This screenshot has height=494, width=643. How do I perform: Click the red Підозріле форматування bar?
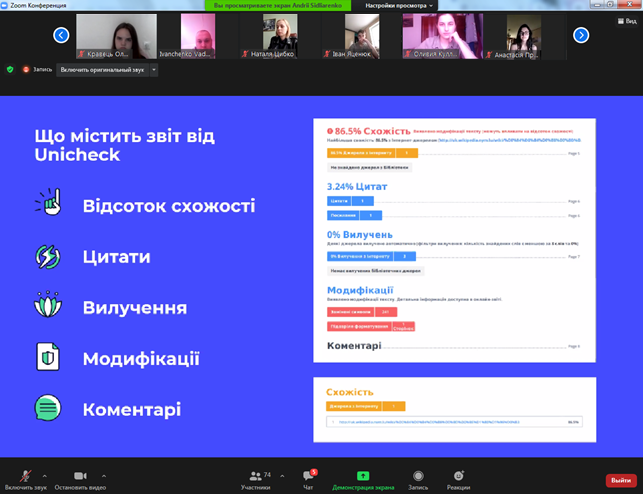coord(371,326)
